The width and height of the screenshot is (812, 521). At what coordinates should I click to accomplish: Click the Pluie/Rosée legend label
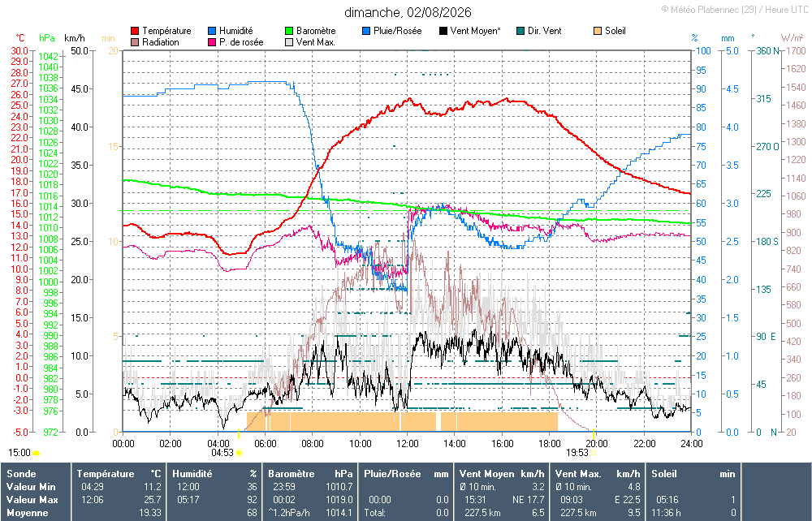tap(398, 31)
